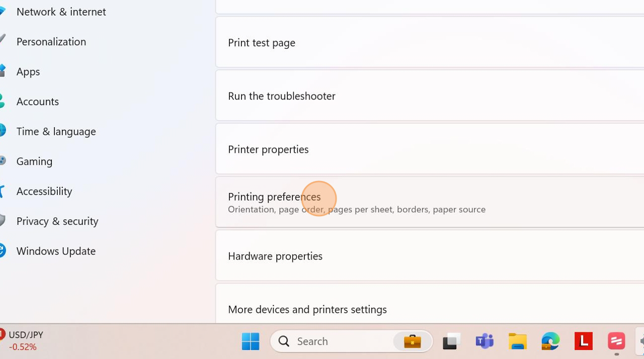Open More devices and printers settings

click(x=307, y=309)
